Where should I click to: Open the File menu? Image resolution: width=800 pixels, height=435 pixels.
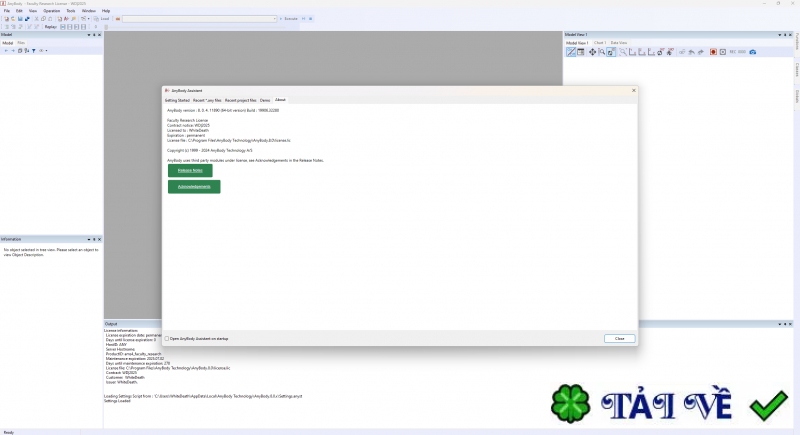[x=7, y=11]
